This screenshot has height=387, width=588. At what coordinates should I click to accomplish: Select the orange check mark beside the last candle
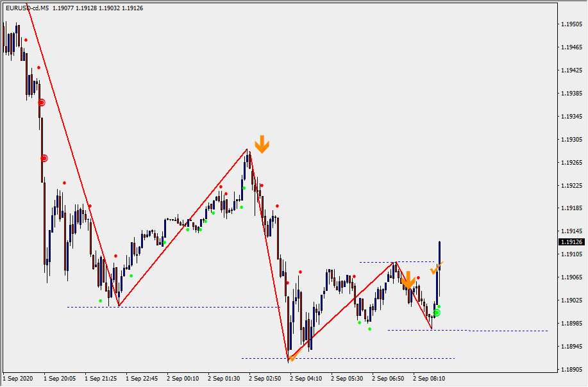(436, 268)
